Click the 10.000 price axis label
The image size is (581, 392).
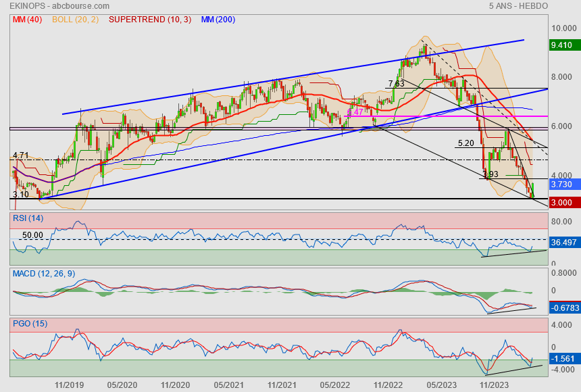point(563,28)
